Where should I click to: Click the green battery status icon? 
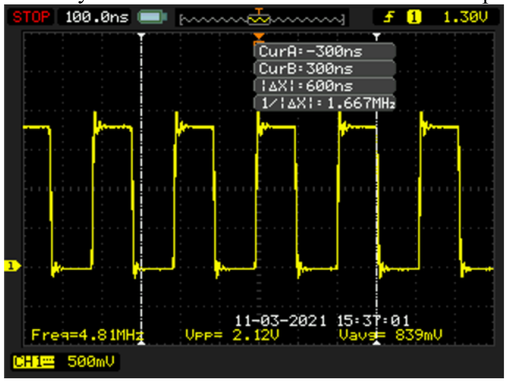coord(152,17)
